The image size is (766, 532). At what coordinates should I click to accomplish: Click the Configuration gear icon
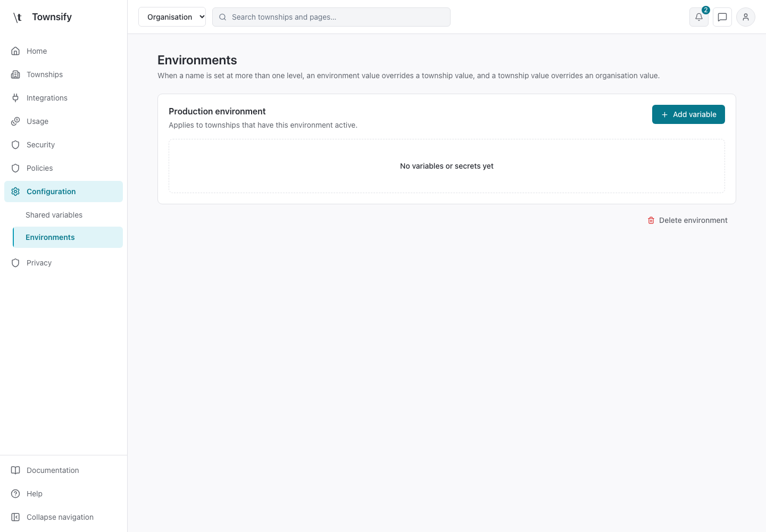[15, 192]
